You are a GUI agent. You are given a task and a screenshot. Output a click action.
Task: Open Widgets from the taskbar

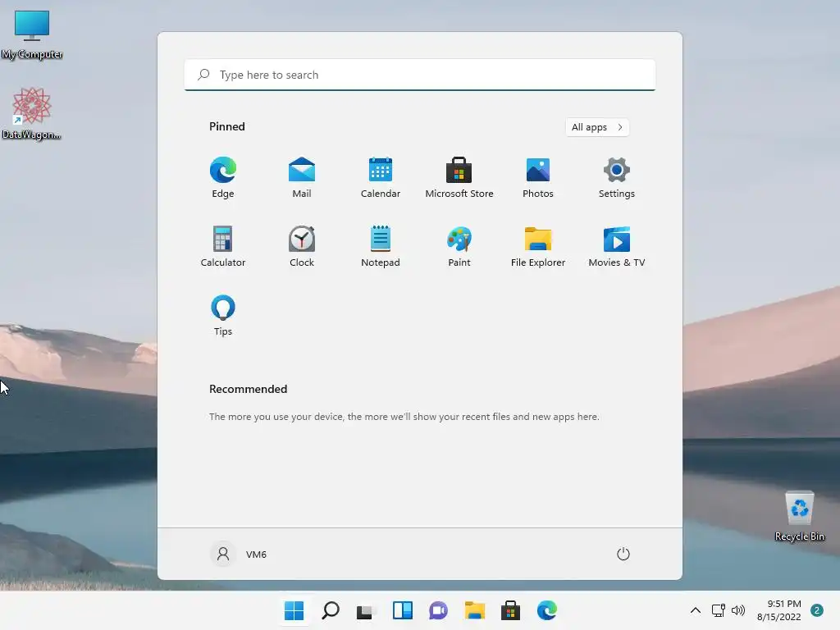(402, 610)
